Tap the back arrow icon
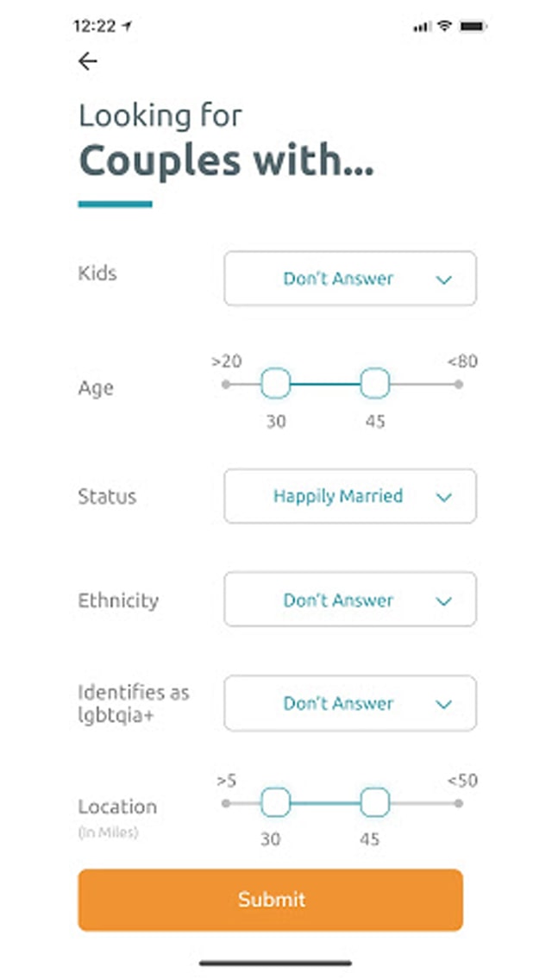This screenshot has height=980, width=552. [87, 60]
